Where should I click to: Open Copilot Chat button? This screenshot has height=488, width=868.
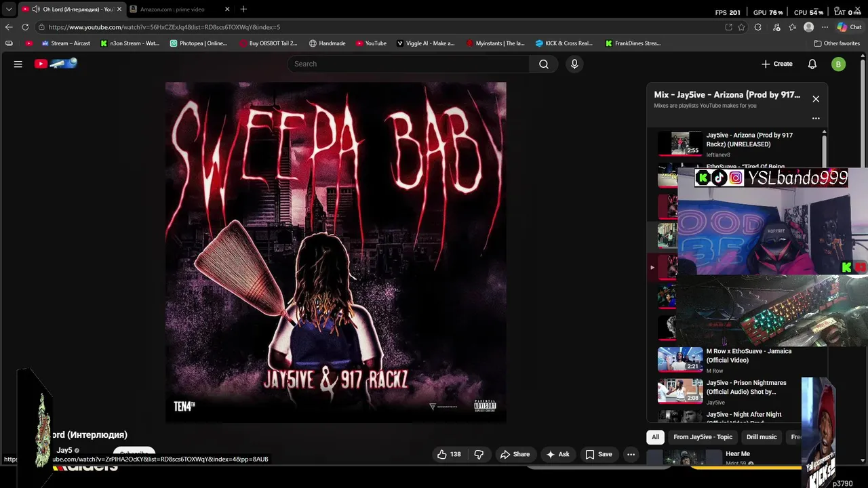(848, 27)
